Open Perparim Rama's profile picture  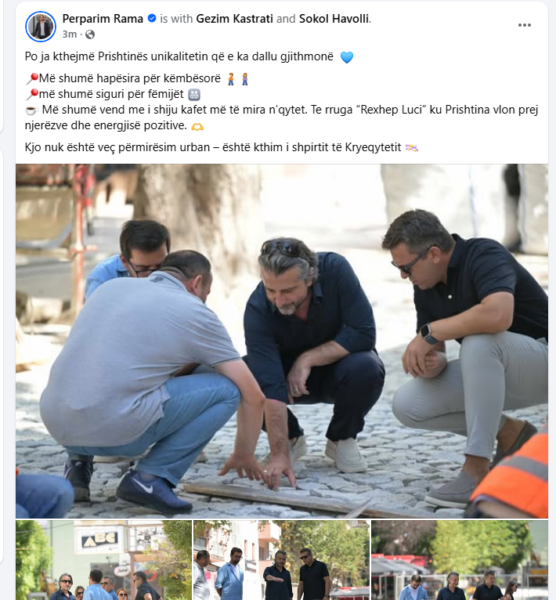(x=41, y=26)
